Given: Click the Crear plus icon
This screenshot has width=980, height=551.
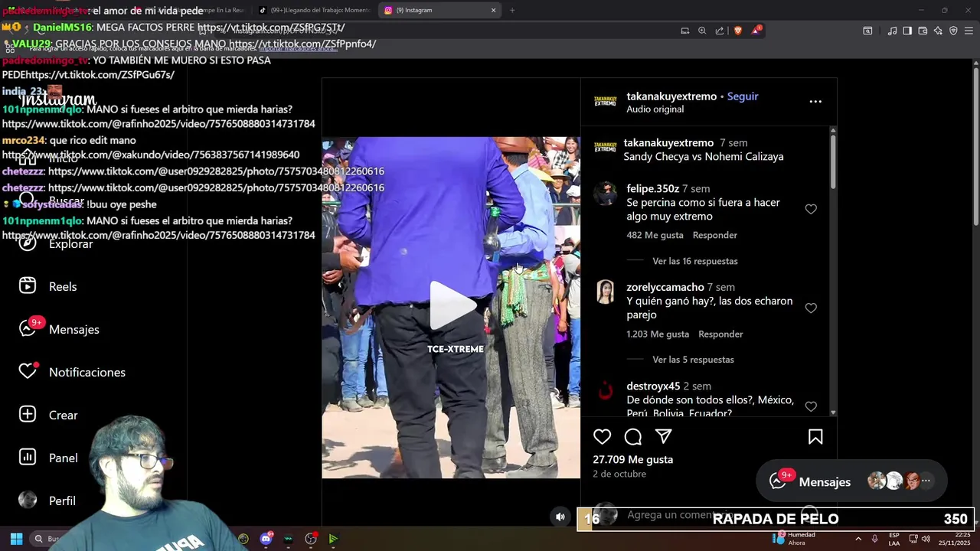Looking at the screenshot, I should click(x=28, y=415).
